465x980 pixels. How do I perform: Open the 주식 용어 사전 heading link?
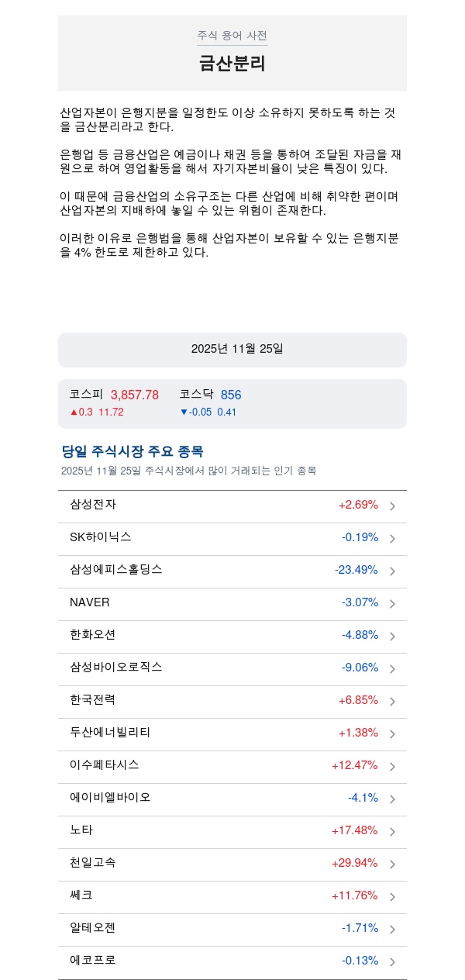tap(232, 36)
